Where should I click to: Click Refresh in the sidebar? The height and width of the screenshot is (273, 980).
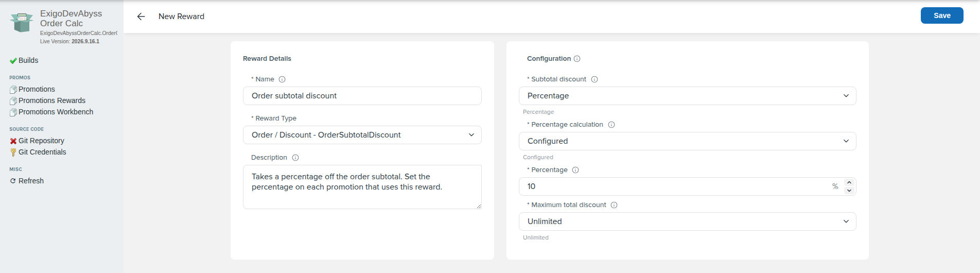pyautogui.click(x=31, y=181)
